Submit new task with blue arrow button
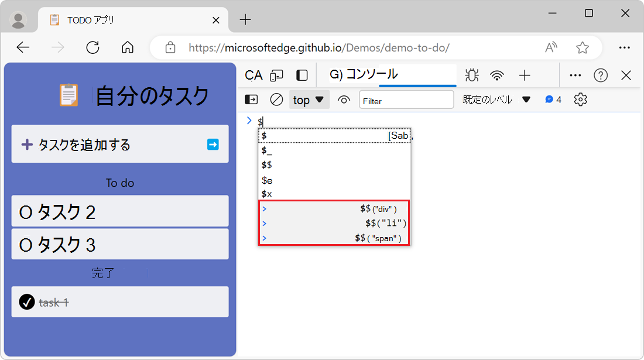This screenshot has height=360, width=644. point(213,145)
